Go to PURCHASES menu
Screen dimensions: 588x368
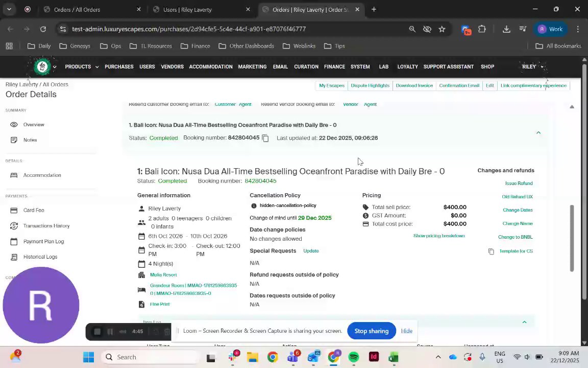coord(119,67)
